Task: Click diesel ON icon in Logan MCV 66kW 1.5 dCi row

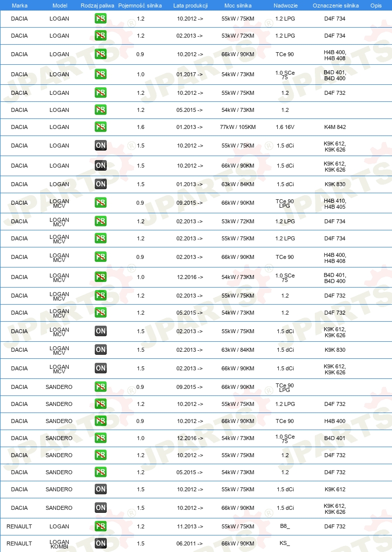Action: (101, 368)
